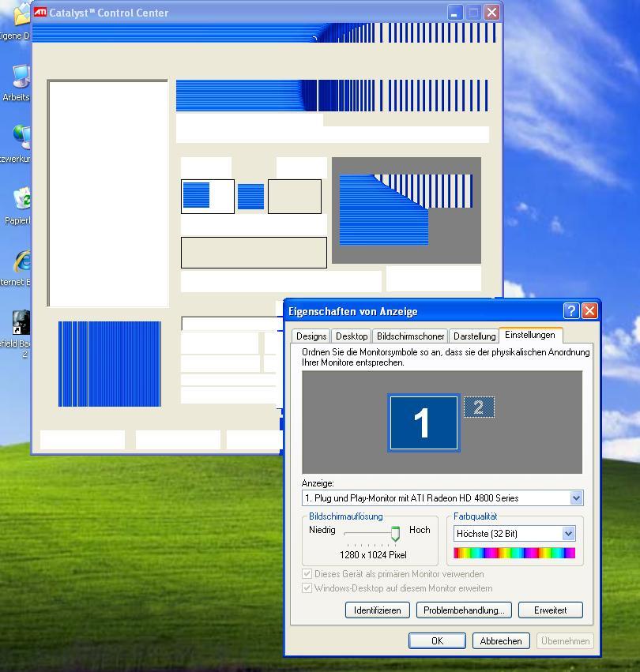Open the Farbqualität dropdown
Image resolution: width=640 pixels, height=672 pixels.
point(568,534)
